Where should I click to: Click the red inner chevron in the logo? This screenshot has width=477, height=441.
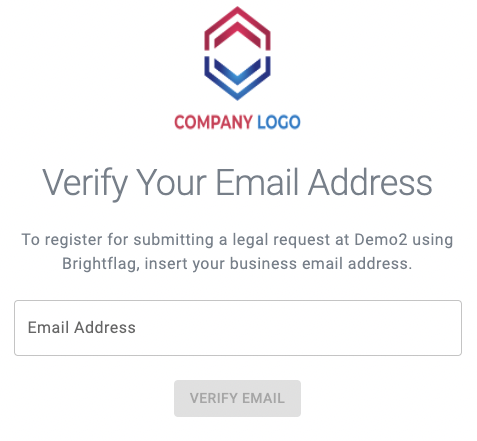click(x=237, y=33)
